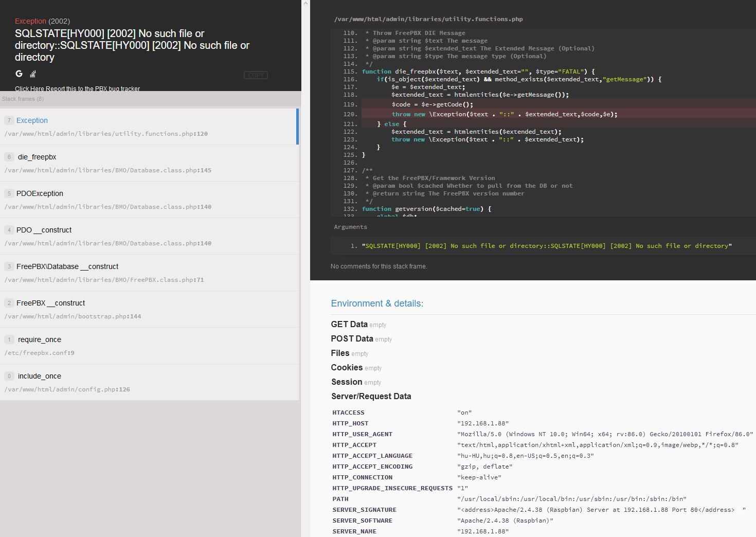Select stack frame 4 PDO __construct
The width and height of the screenshot is (756, 537).
tap(149, 236)
